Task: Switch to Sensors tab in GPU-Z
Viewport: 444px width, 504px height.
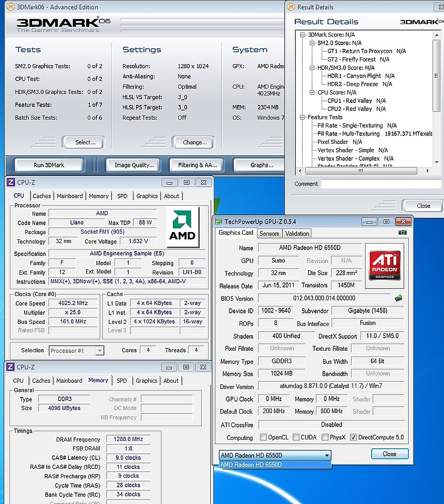Action: point(270,233)
